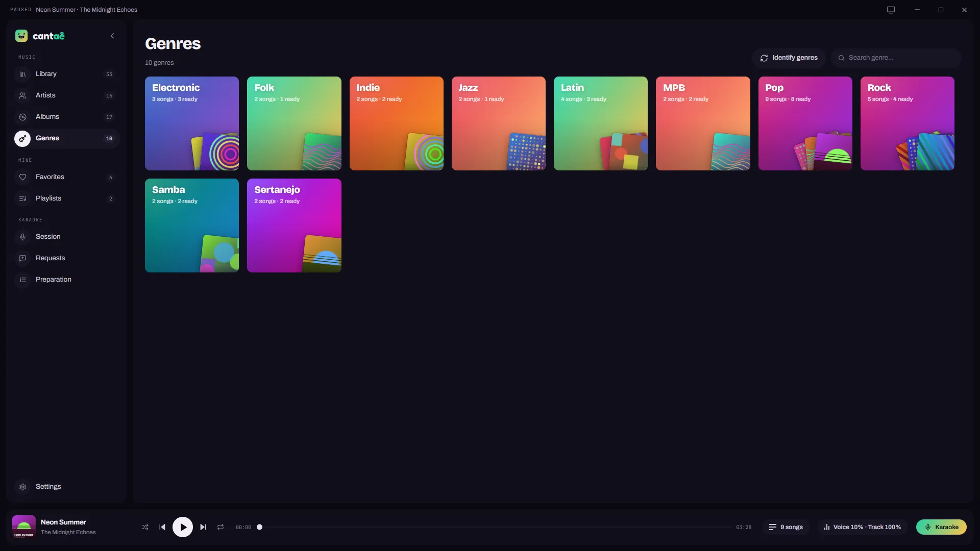Open the Library section

pyautogui.click(x=67, y=74)
